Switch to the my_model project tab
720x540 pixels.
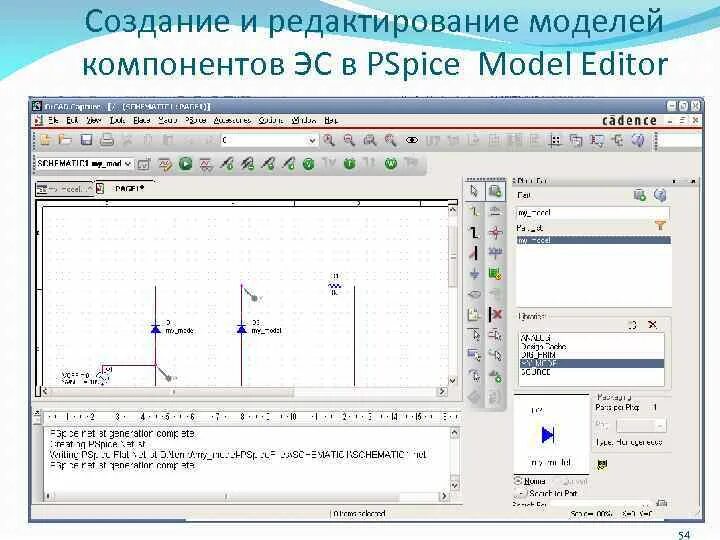point(65,189)
